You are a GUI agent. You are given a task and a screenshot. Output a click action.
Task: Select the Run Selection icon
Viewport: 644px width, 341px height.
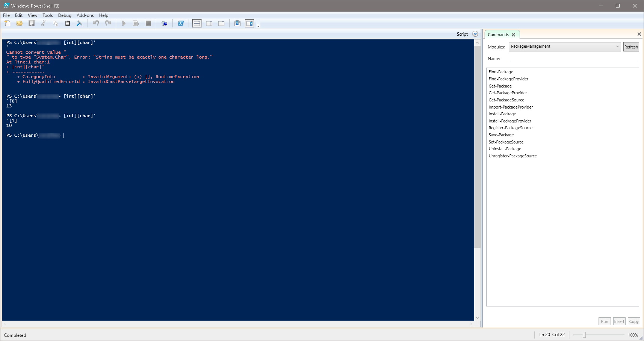click(136, 23)
